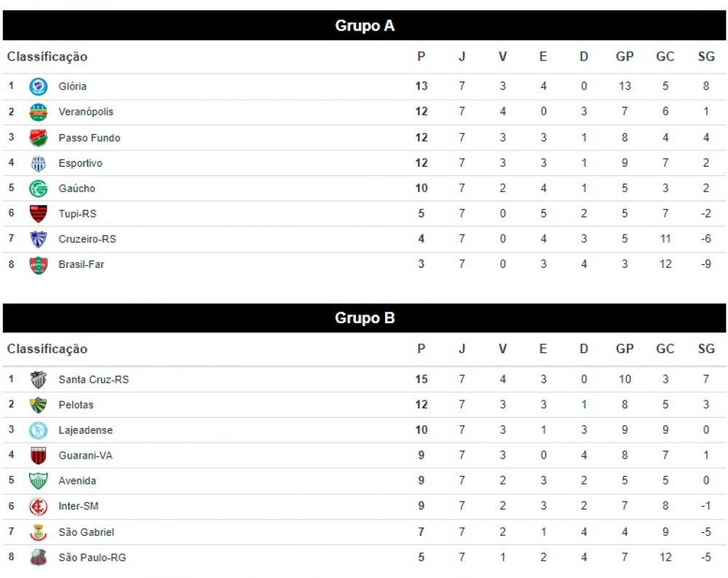Click the Veranópolis team crest icon
This screenshot has height=578, width=728.
coord(38,112)
